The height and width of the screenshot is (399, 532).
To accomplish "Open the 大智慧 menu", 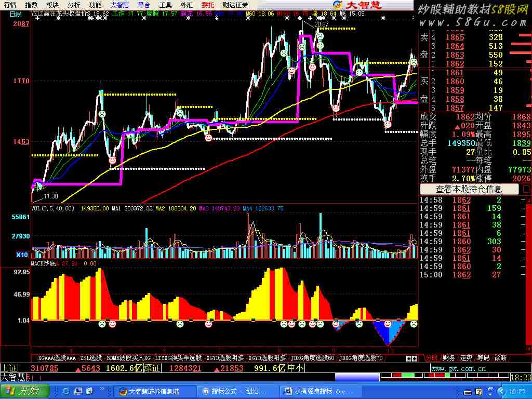I will (x=120, y=5).
